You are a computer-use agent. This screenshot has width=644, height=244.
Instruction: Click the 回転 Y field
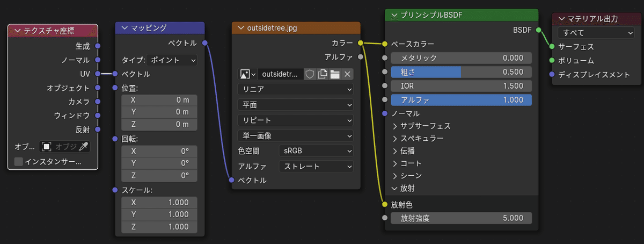pos(159,163)
